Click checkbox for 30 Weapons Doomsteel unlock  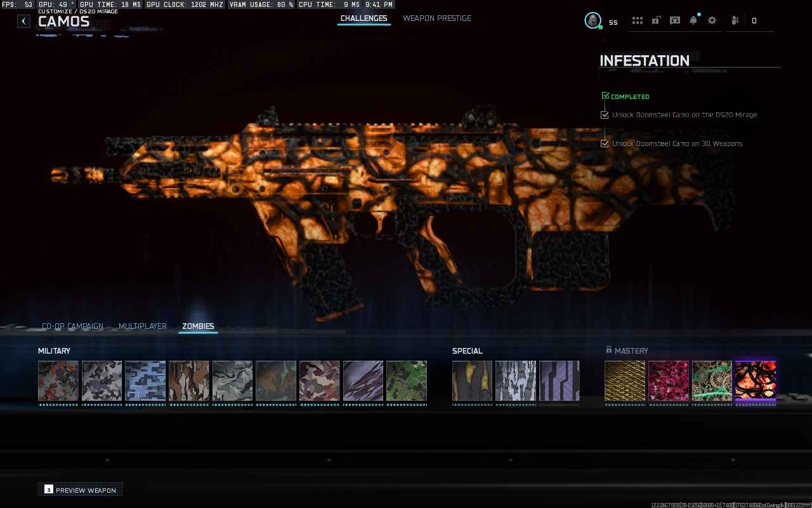605,143
